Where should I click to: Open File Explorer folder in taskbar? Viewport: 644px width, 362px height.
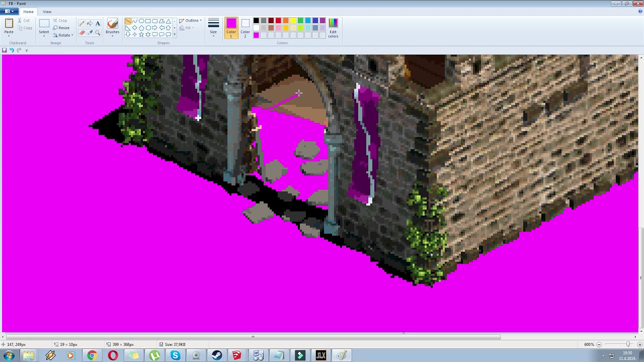[28, 355]
